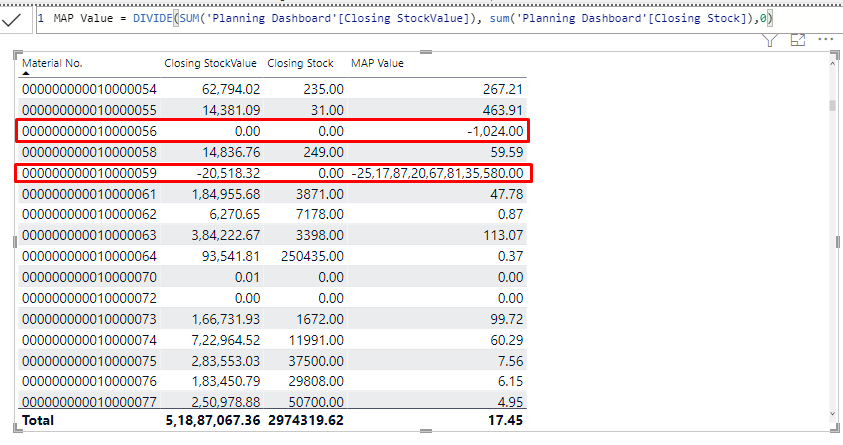Select material 000000000010000076 cell
The width and height of the screenshot is (843, 445).
[89, 382]
